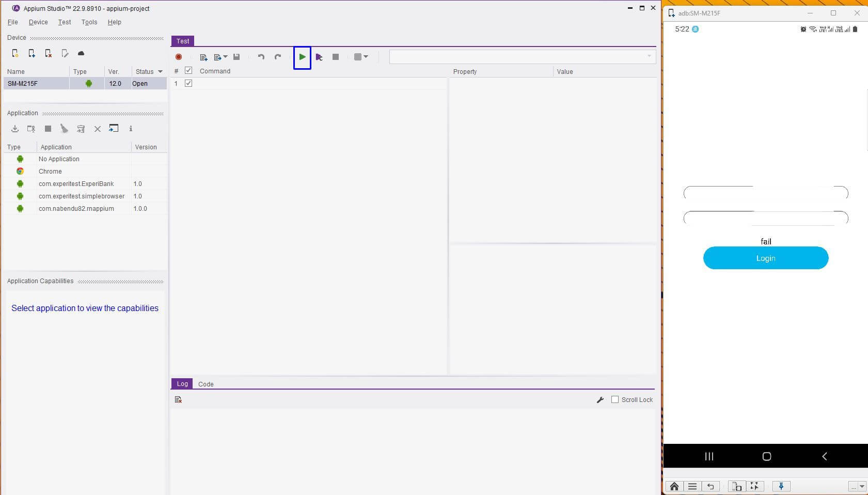Viewport: 868px width, 495px height.
Task: Click the pin icon in the device window toolbar
Action: [781, 486]
